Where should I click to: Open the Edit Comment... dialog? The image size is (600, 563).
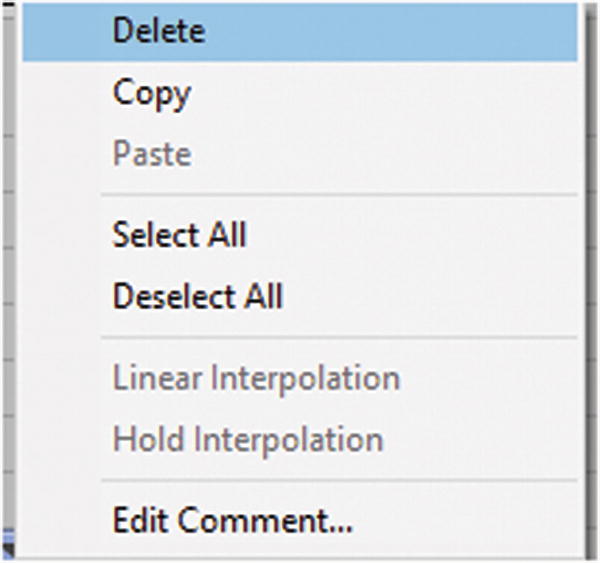click(232, 520)
